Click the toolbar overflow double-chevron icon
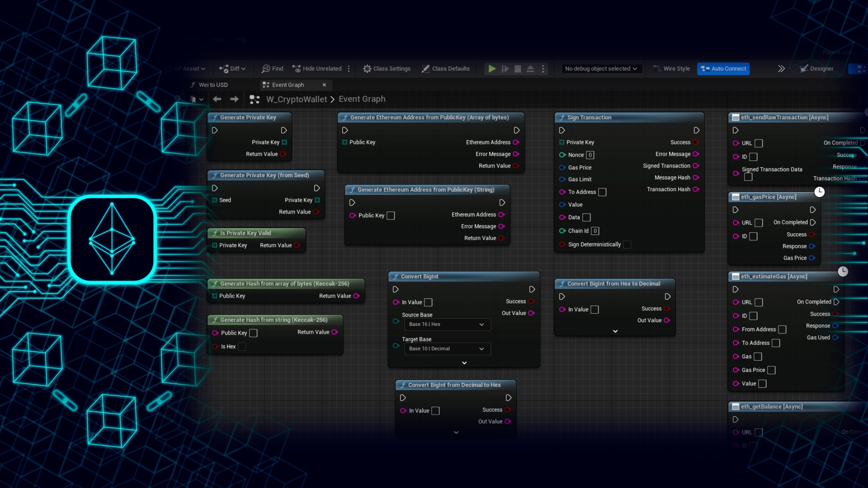The width and height of the screenshot is (868, 488). pyautogui.click(x=781, y=69)
